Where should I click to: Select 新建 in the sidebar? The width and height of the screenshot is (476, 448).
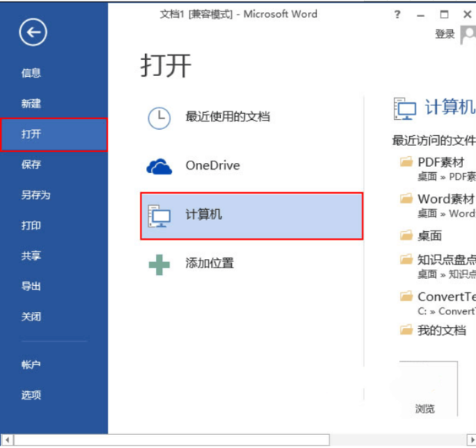coord(31,104)
